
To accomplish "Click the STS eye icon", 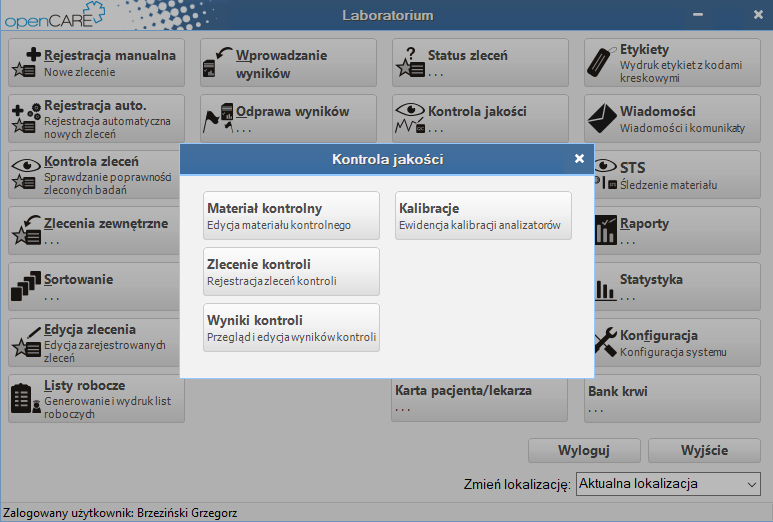I will click(606, 174).
